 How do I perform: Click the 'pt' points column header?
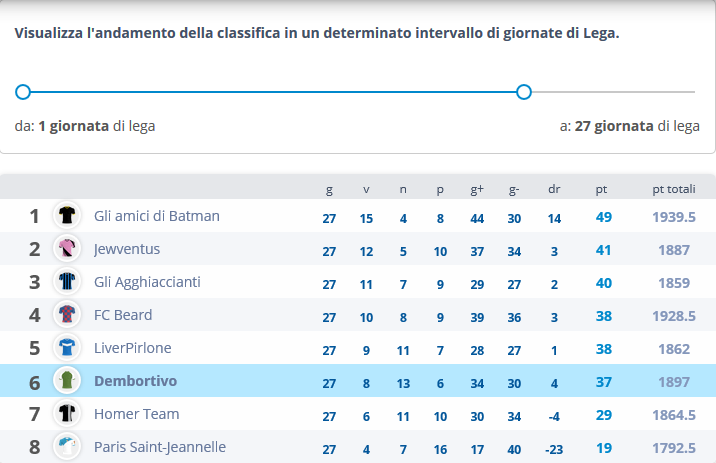601,189
